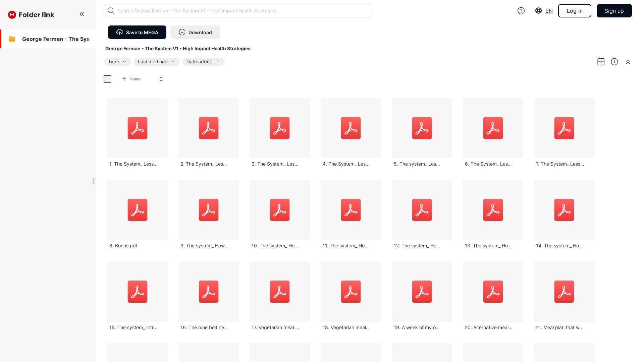Open the Date added filter dropdown

pos(203,62)
